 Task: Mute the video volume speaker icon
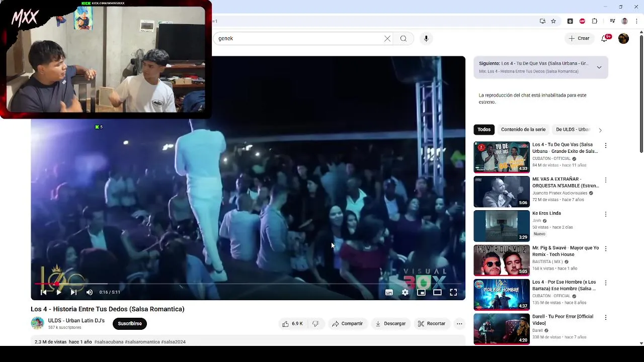point(89,292)
